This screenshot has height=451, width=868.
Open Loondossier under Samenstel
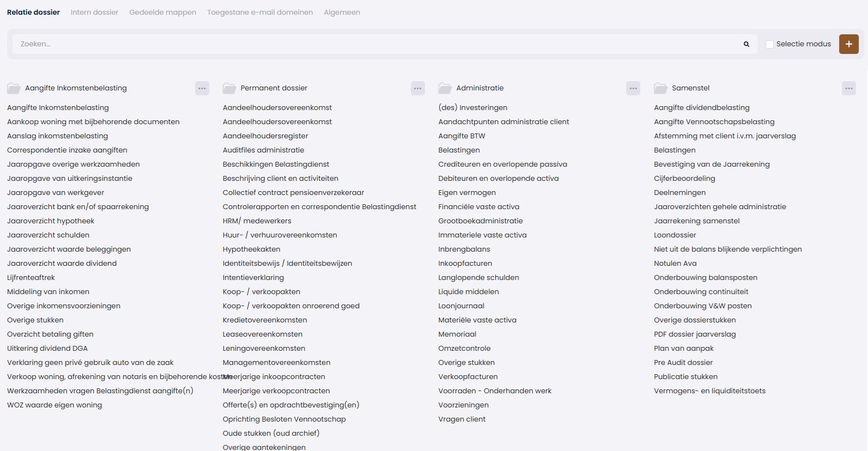[675, 235]
